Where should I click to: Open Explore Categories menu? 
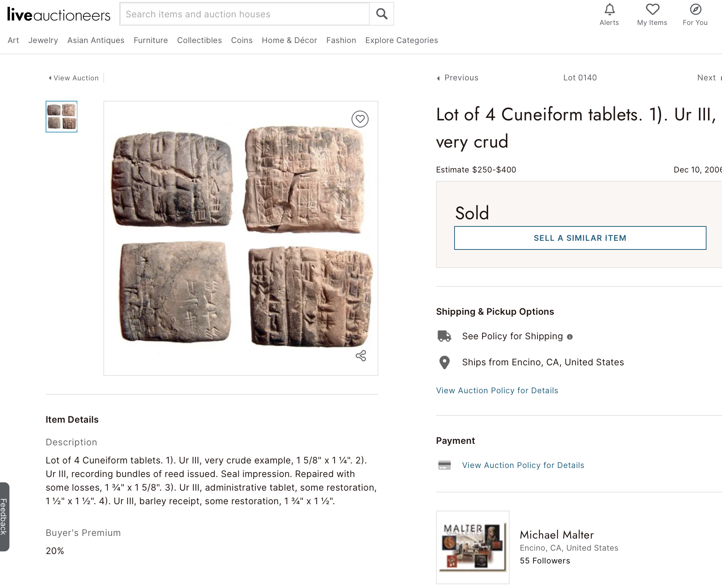pyautogui.click(x=401, y=40)
